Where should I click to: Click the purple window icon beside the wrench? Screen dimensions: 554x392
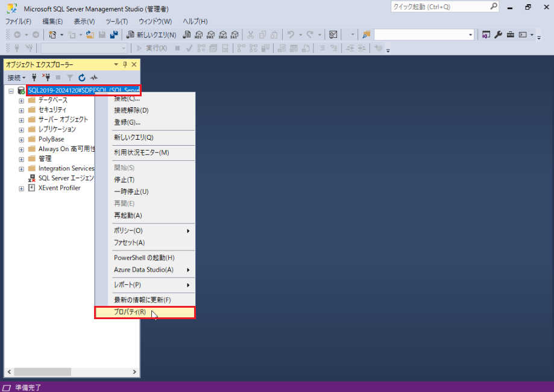tap(486, 34)
